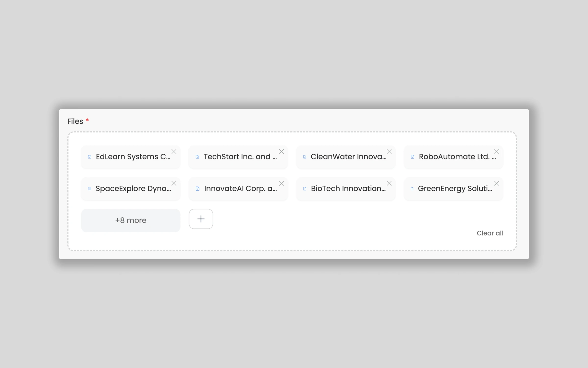Click the TechStart Inc. file icon
This screenshot has height=368, width=588.
coord(197,157)
